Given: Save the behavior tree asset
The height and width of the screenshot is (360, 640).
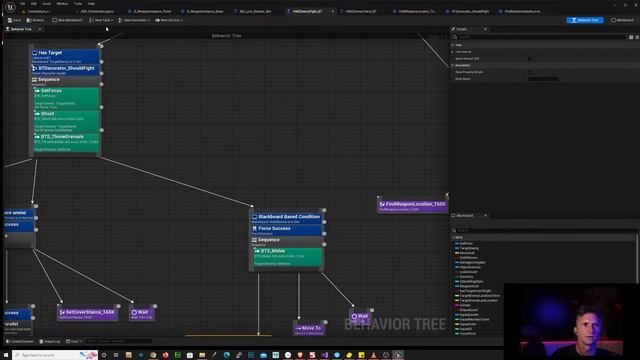Looking at the screenshot, I should click(x=14, y=20).
